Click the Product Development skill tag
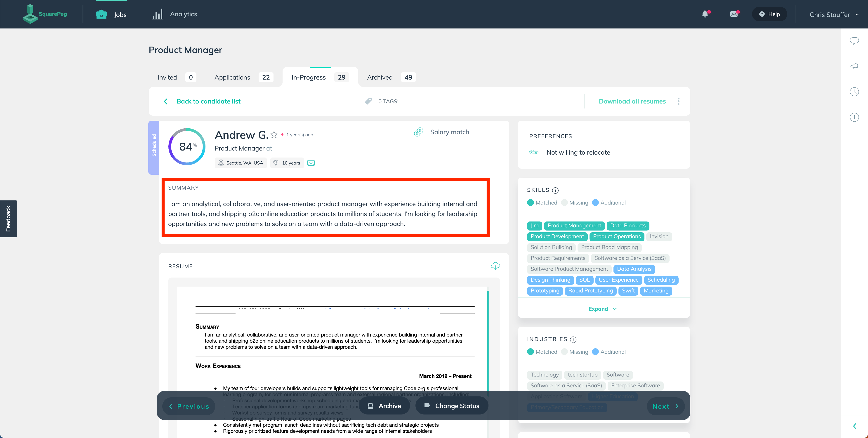Screen dimensions: 868x438 (557, 237)
